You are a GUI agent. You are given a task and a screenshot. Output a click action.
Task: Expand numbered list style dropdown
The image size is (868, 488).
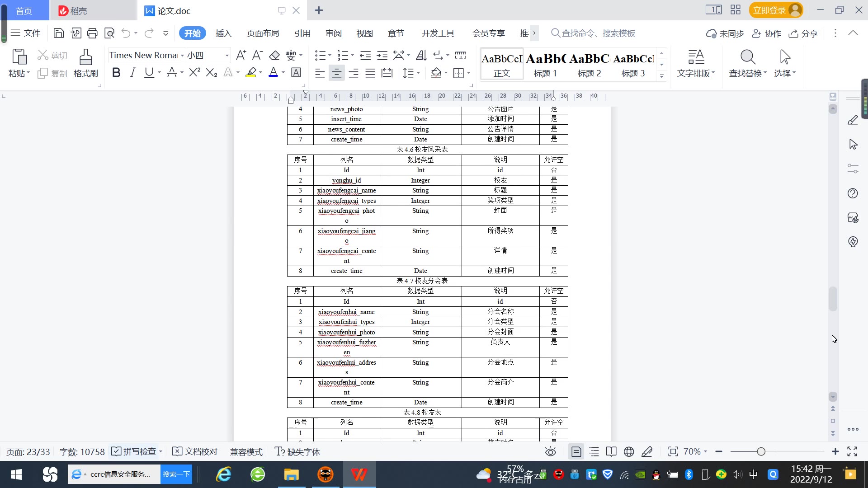[353, 56]
